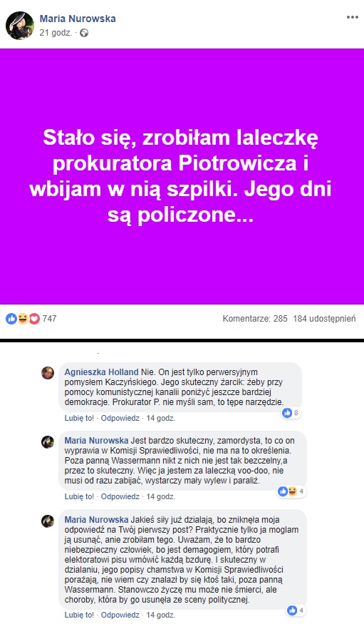The height and width of the screenshot is (624, 364).
Task: Click the like count badge on Holland's comment
Action: pyautogui.click(x=291, y=413)
